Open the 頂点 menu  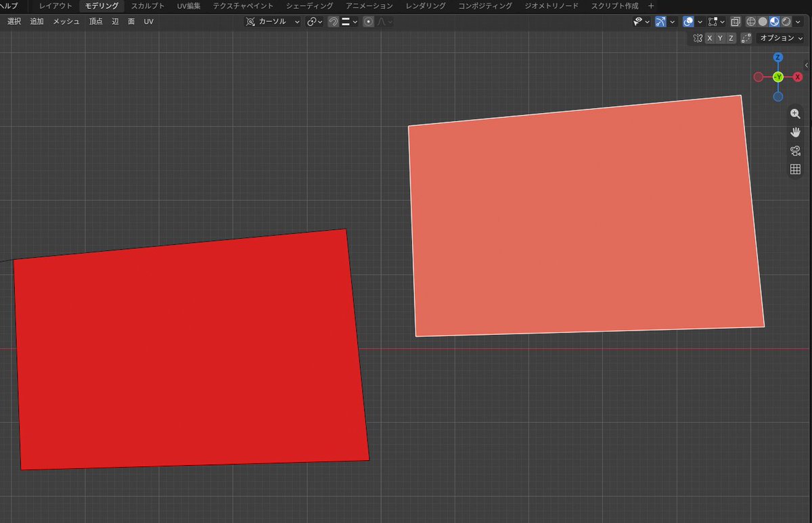(x=96, y=22)
